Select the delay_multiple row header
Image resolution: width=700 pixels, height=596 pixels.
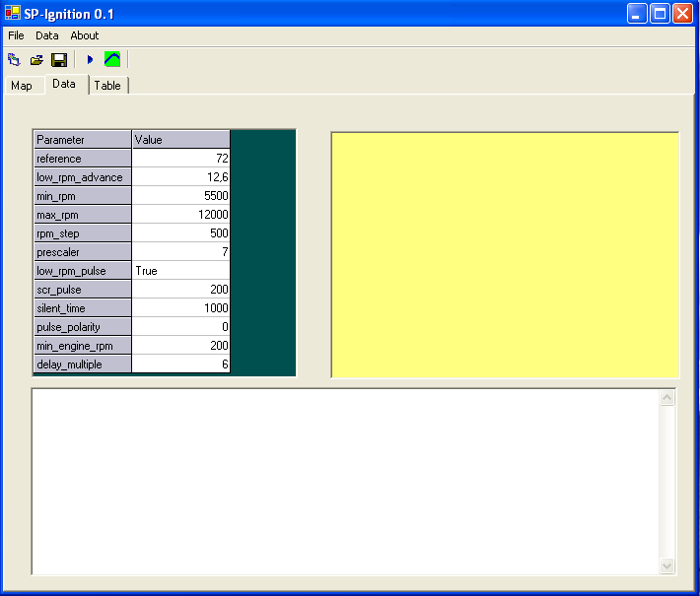pos(83,364)
